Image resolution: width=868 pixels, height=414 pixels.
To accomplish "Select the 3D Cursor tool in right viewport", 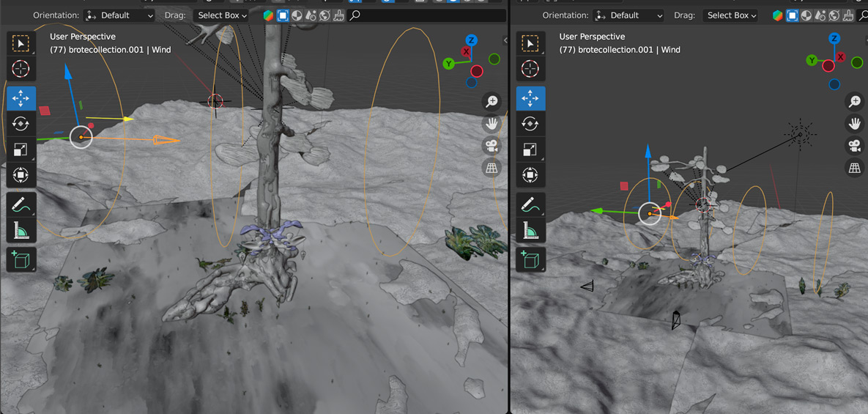I will (x=530, y=69).
